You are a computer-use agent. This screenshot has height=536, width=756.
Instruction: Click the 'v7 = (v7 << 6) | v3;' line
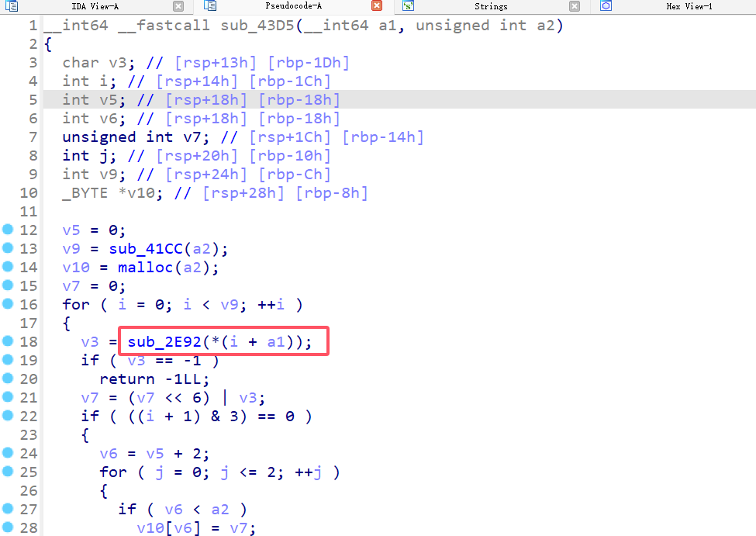pyautogui.click(x=173, y=397)
